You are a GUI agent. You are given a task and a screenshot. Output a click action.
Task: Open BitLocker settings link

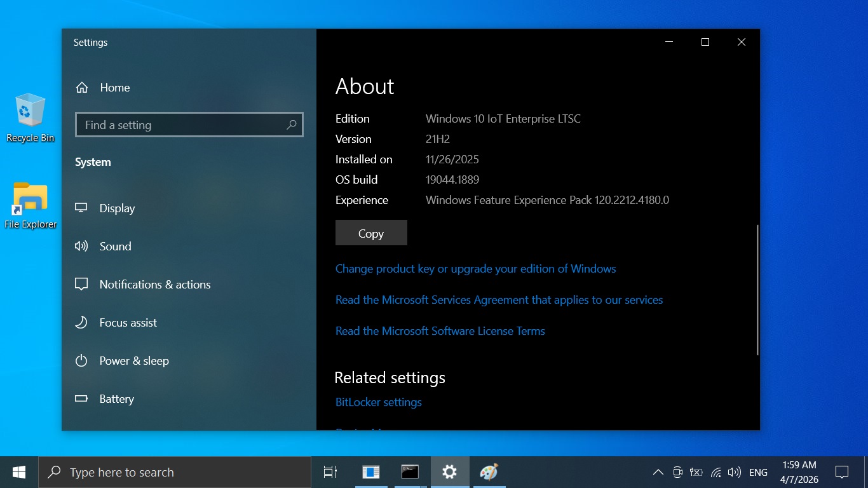coord(378,402)
